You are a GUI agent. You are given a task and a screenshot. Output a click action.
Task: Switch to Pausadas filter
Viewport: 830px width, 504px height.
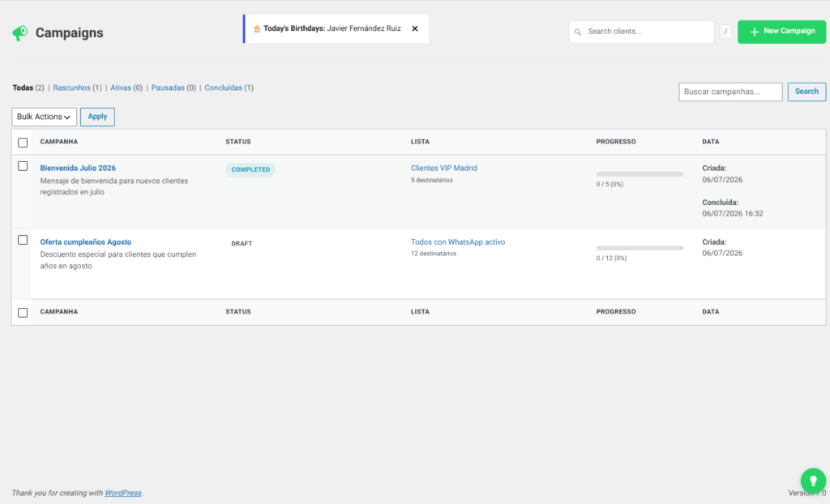tap(168, 88)
